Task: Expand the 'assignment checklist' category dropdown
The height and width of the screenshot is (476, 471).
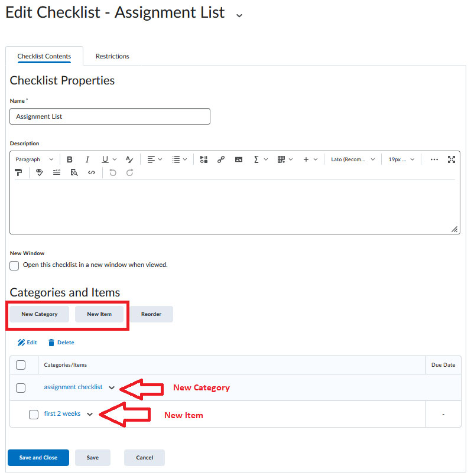Action: click(112, 387)
